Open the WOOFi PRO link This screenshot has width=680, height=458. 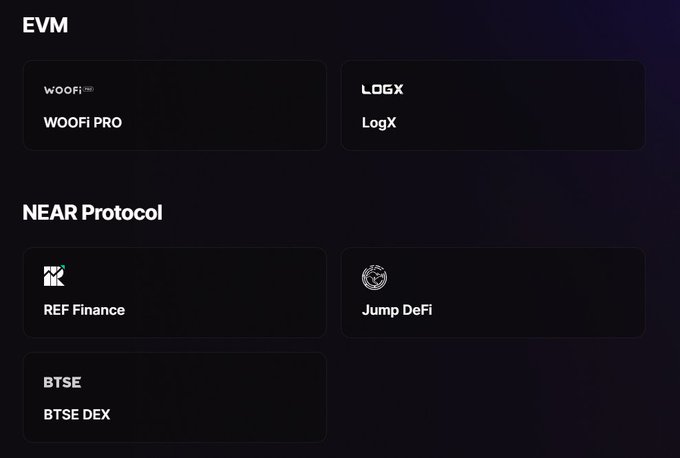click(x=83, y=122)
